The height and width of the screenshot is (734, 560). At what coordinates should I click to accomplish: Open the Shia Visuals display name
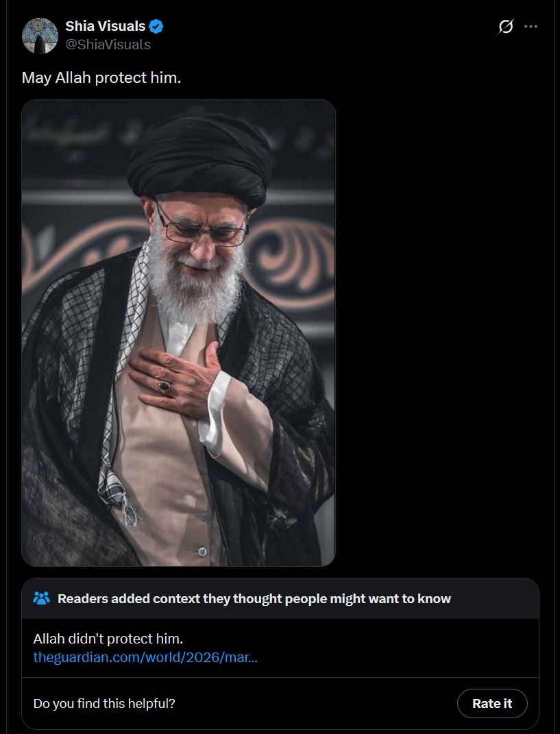tap(106, 27)
